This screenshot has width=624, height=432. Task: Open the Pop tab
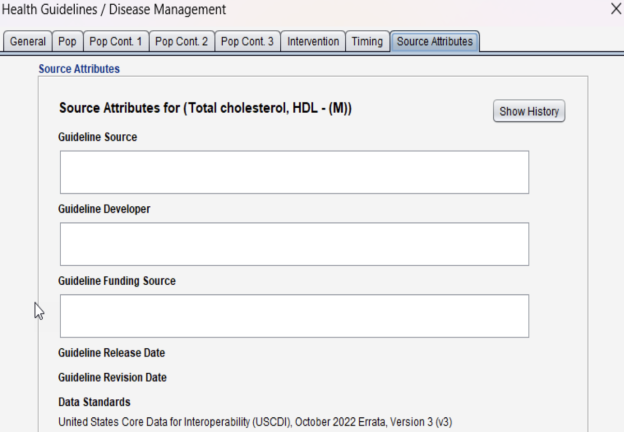tap(67, 42)
